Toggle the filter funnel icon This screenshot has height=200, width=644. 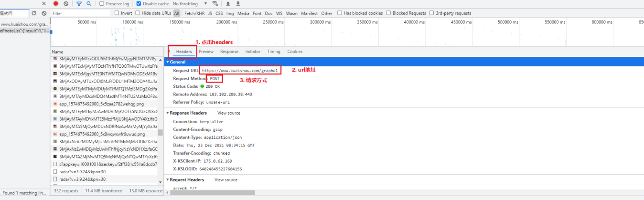[79, 4]
